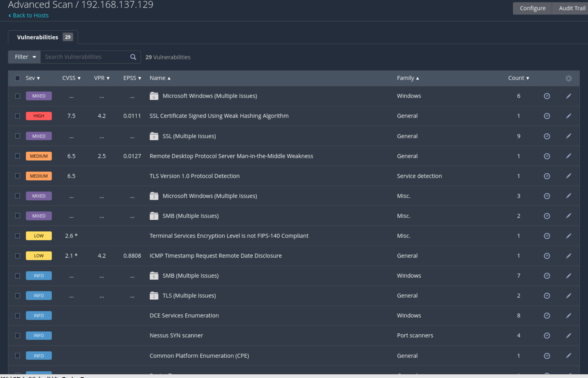This screenshot has height=378, width=588.
Task: Sort by VPR column
Action: point(102,78)
